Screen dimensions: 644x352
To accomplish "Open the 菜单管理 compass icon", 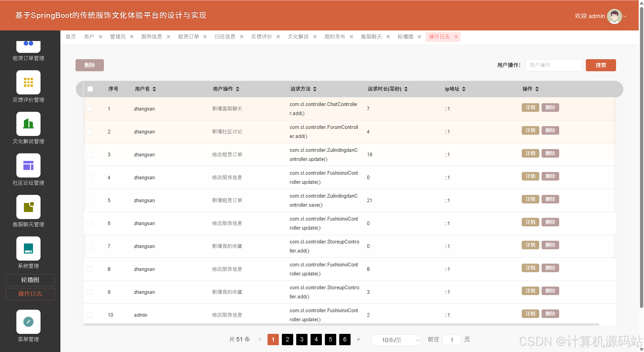I will pos(28,322).
